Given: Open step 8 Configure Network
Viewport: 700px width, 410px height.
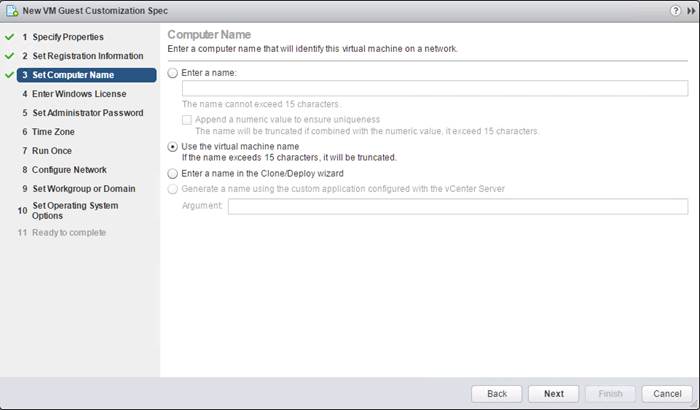Looking at the screenshot, I should (64, 170).
